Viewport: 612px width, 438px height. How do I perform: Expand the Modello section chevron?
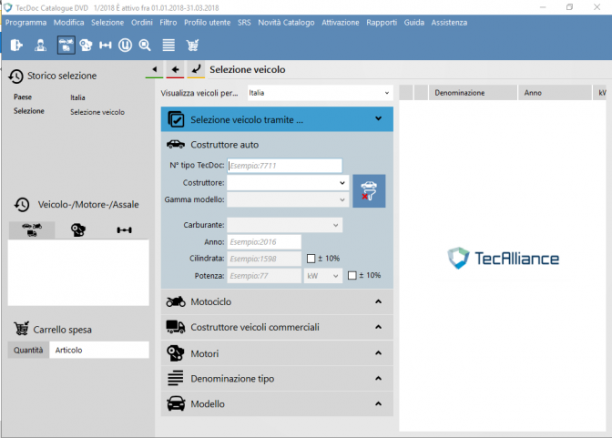coord(378,404)
